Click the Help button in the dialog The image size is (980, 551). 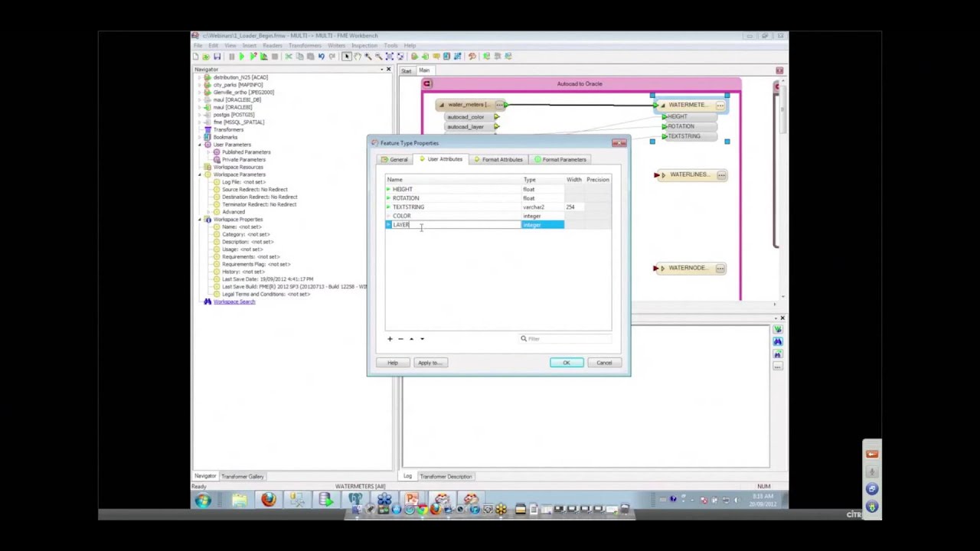coord(393,363)
